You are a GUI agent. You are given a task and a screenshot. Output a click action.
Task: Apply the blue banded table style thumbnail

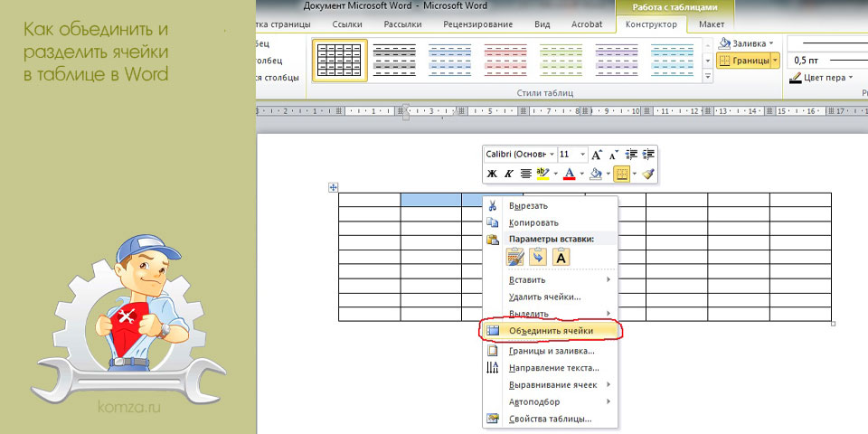449,60
